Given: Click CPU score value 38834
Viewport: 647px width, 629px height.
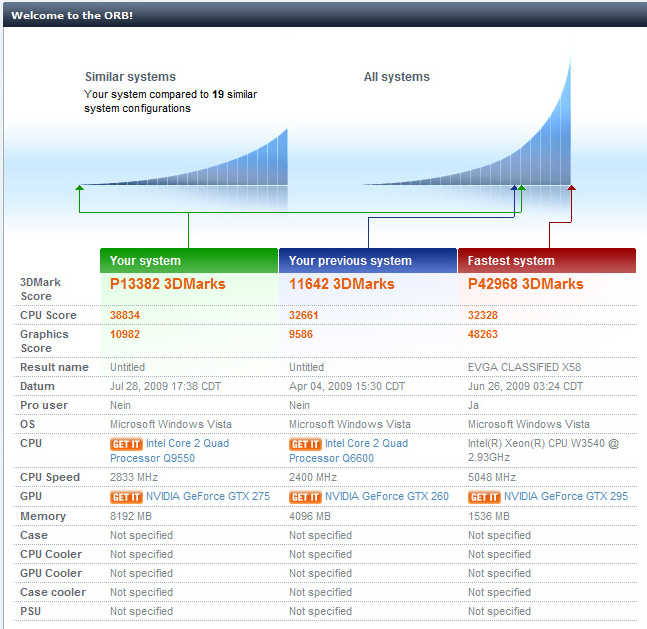Looking at the screenshot, I should (x=125, y=315).
